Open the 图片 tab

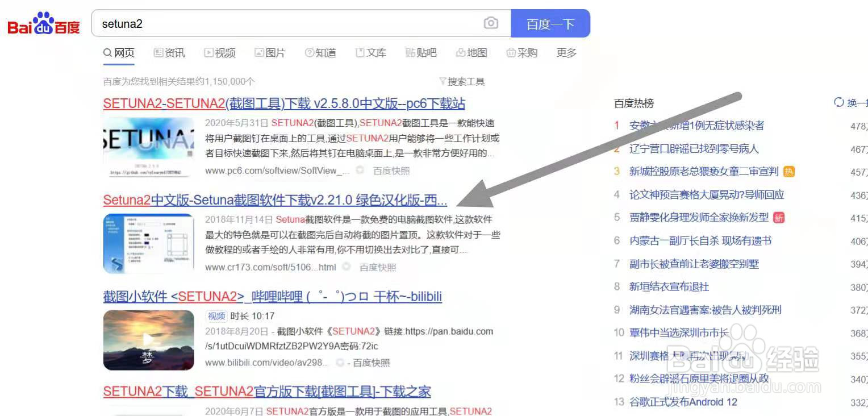(270, 53)
